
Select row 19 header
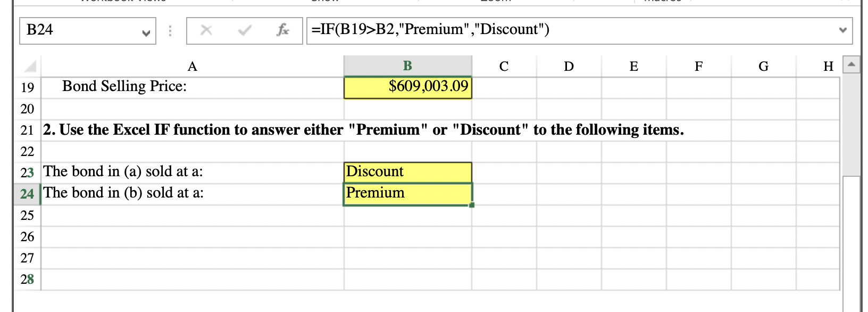[27, 87]
